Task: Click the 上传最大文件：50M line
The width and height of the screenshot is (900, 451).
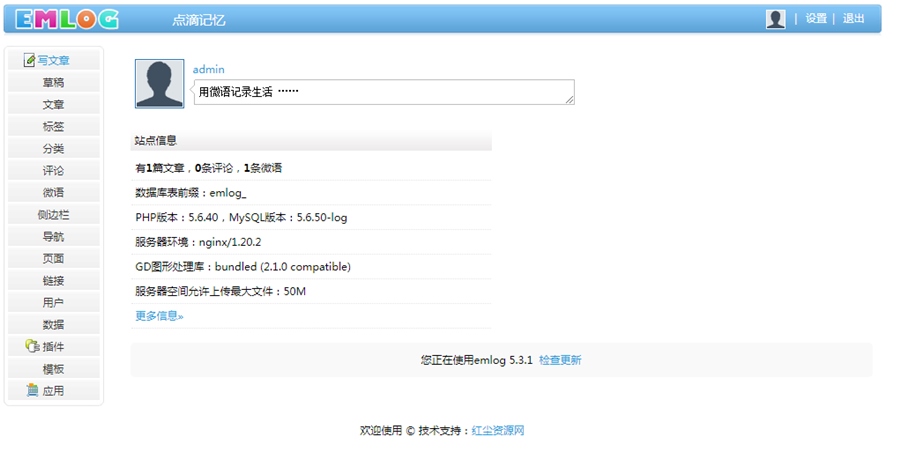Action: 220,291
